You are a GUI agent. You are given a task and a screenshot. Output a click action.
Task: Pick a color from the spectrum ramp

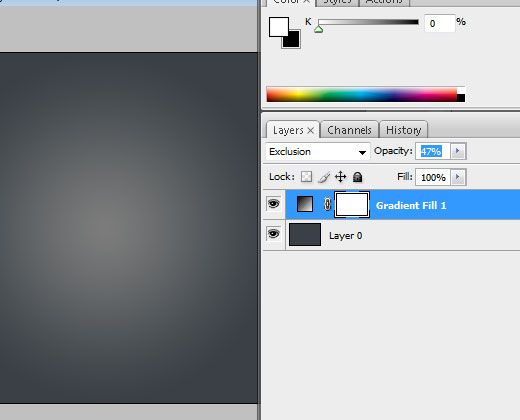(x=362, y=94)
